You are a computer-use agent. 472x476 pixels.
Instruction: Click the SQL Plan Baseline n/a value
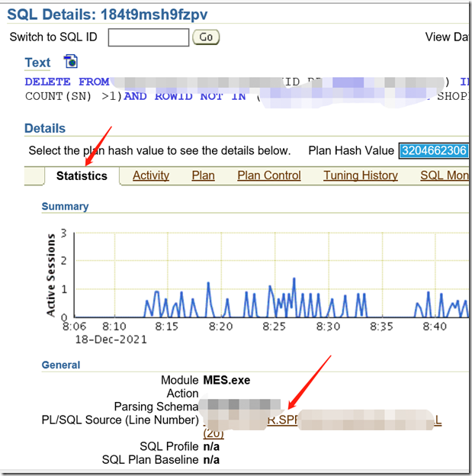(x=211, y=460)
